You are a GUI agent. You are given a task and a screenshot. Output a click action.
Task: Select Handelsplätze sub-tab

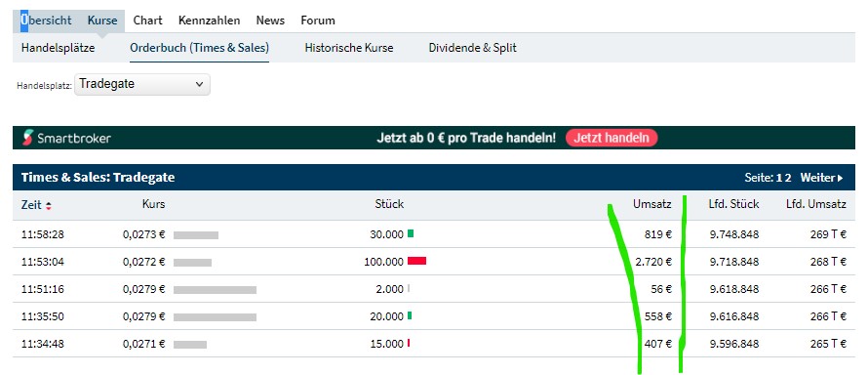(x=59, y=48)
